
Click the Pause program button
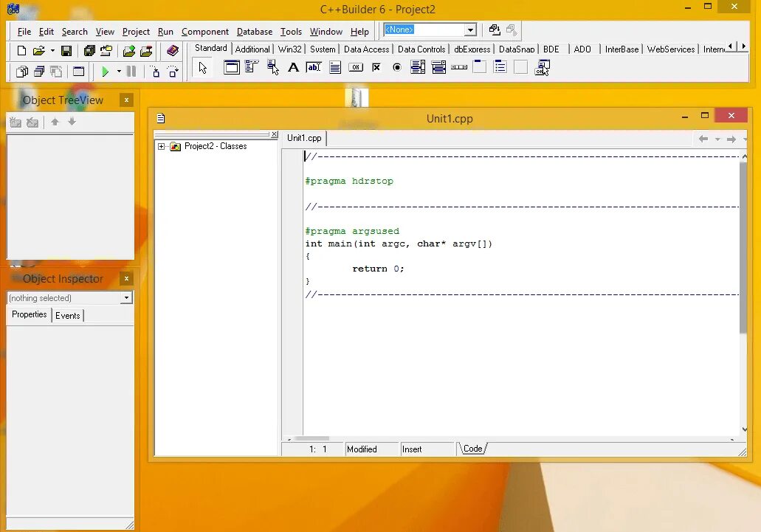131,72
